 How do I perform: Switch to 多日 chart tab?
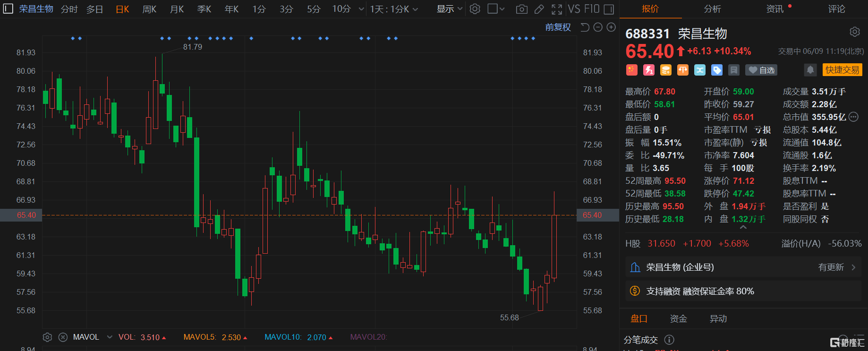pos(94,9)
